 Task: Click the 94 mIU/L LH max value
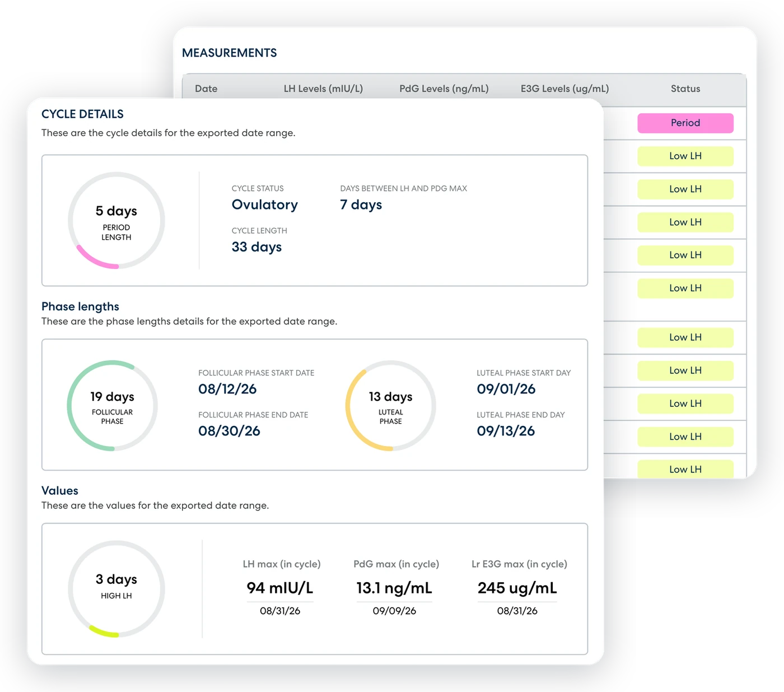(280, 588)
